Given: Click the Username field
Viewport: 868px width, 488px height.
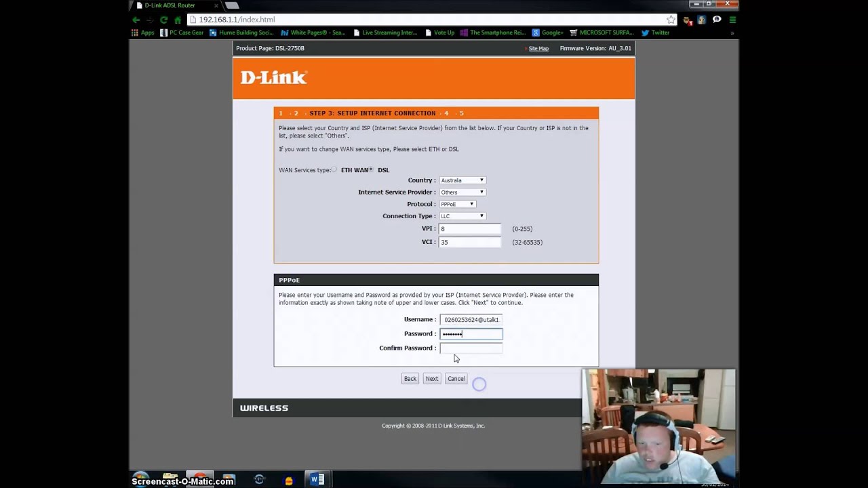Looking at the screenshot, I should (471, 319).
